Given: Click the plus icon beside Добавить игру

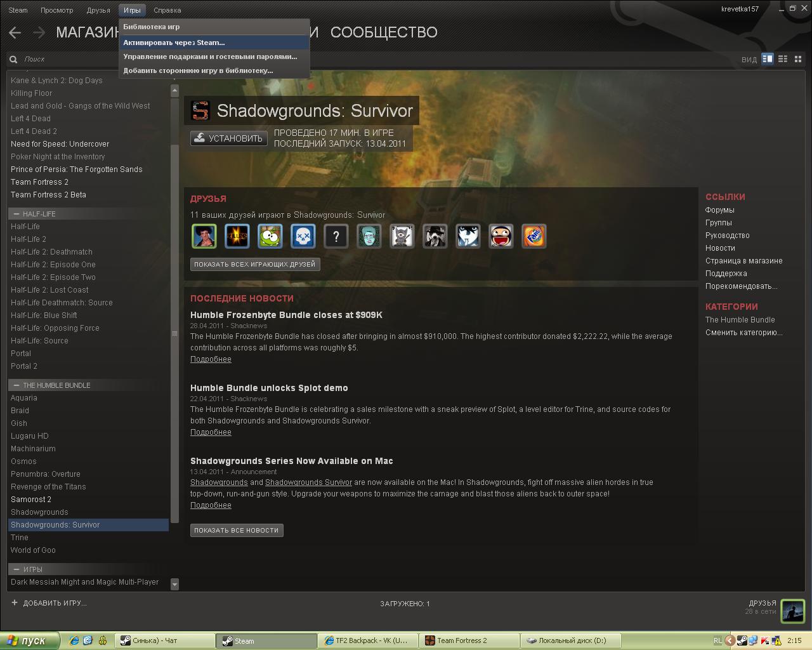Looking at the screenshot, I should coord(15,602).
